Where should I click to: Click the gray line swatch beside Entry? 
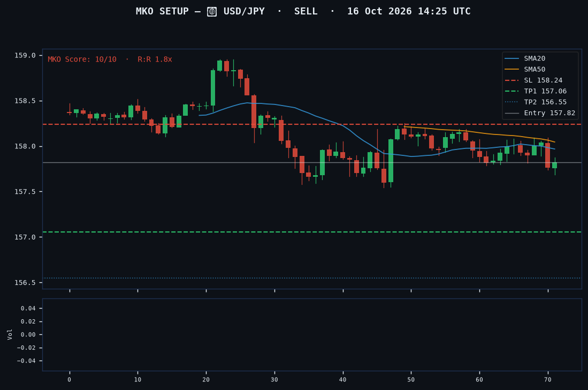[x=512, y=113]
